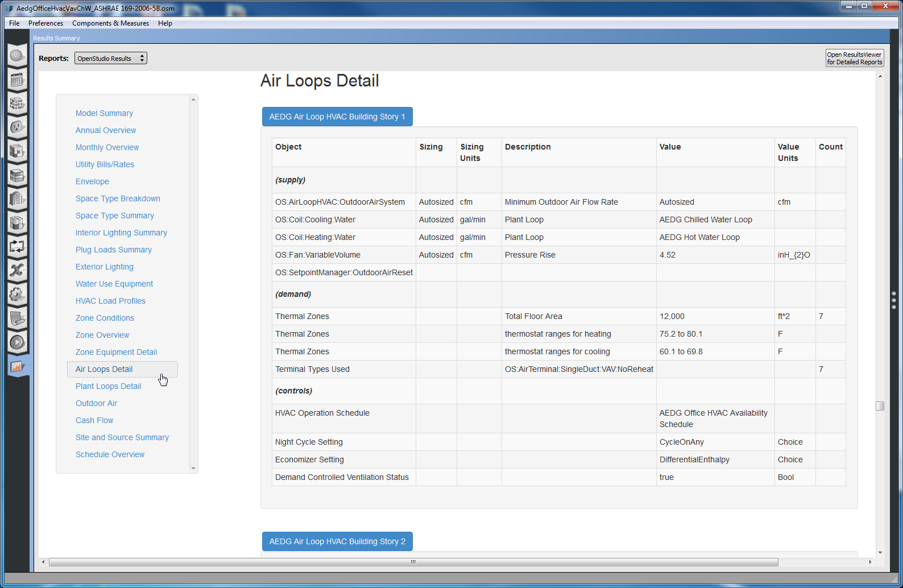Select the Constructions brick wall icon

point(17,103)
